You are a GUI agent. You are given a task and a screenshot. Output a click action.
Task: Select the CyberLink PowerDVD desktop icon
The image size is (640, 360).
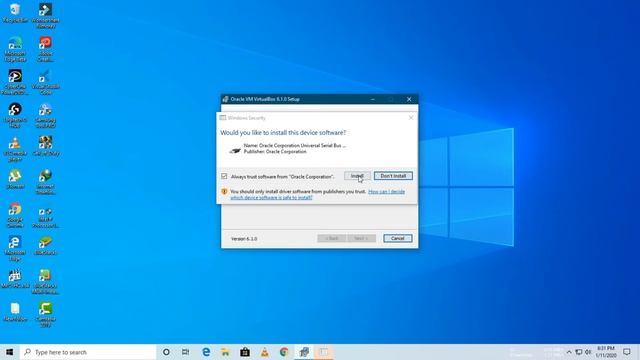click(15, 82)
